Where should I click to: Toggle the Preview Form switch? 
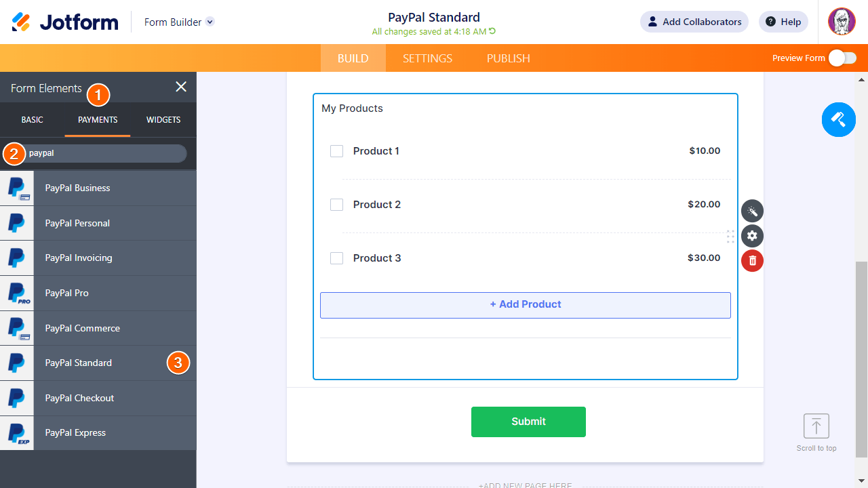click(x=842, y=58)
